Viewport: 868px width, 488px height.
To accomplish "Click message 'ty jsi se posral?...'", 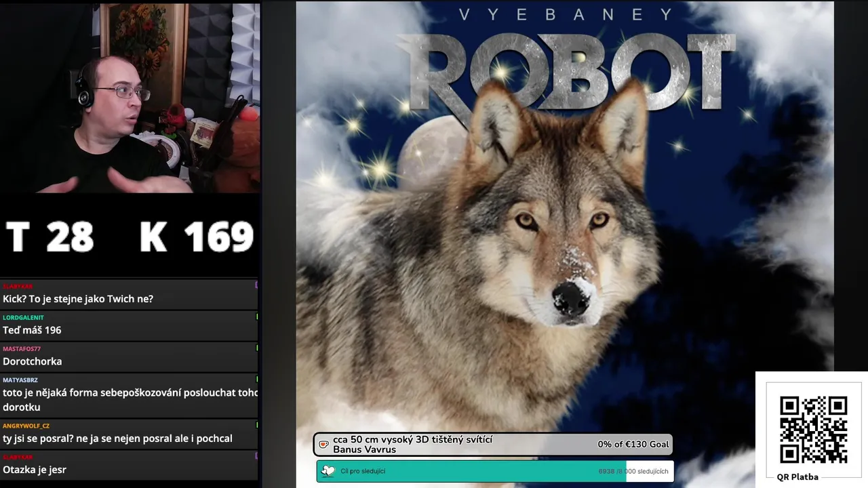I will 117,439.
